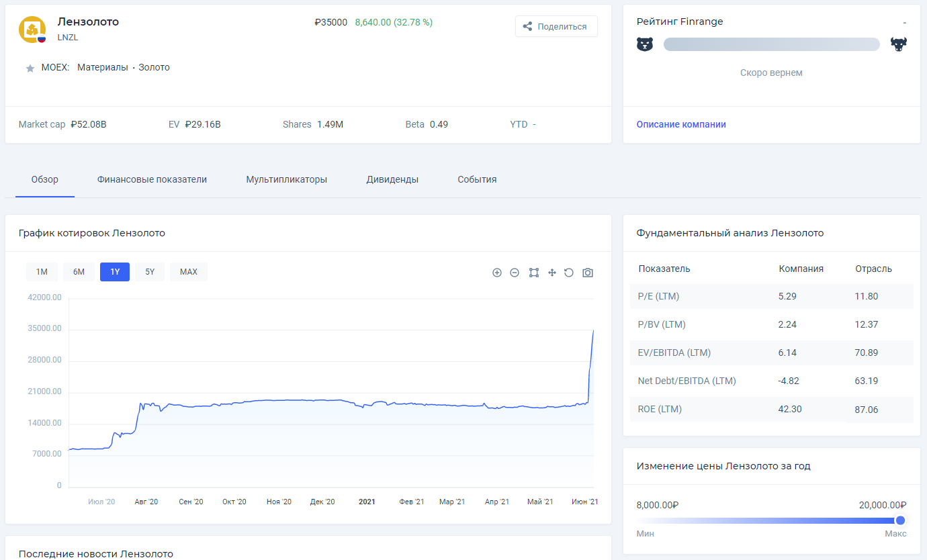Image resolution: width=927 pixels, height=560 pixels.
Task: Click the EV ₽29.16B value
Action: [x=203, y=124]
